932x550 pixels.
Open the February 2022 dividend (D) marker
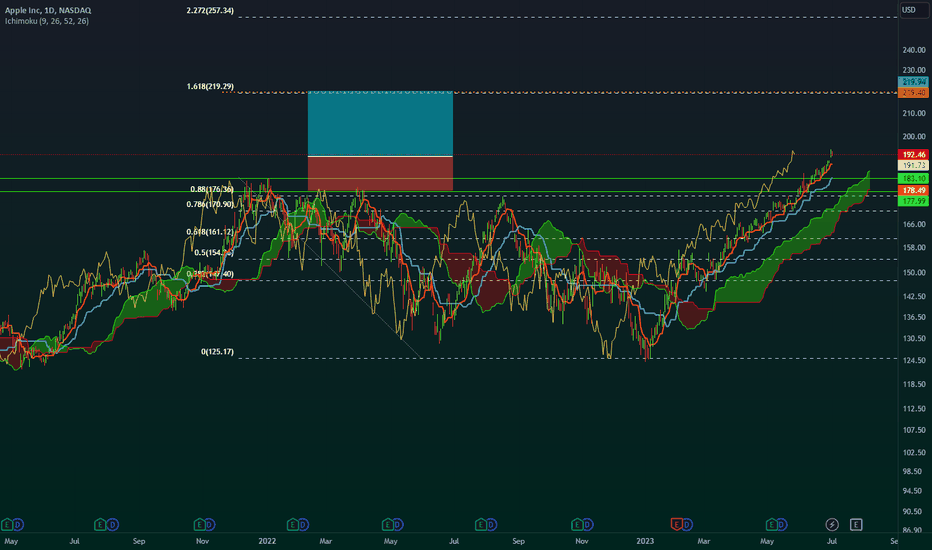(x=304, y=524)
